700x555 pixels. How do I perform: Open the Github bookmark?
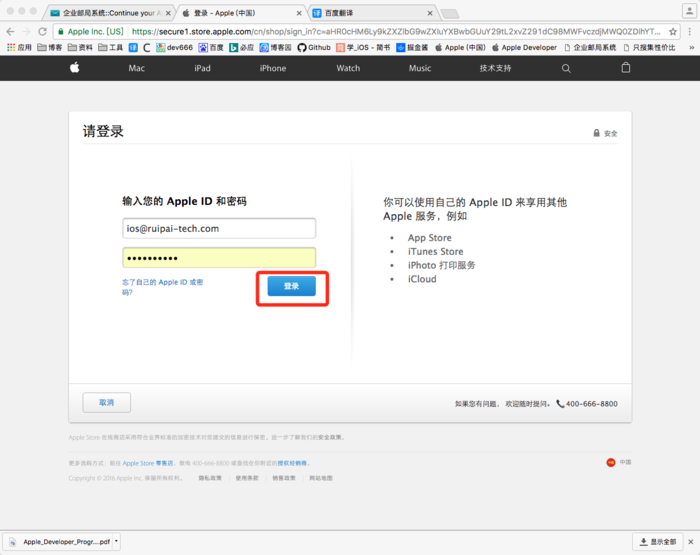pyautogui.click(x=314, y=47)
